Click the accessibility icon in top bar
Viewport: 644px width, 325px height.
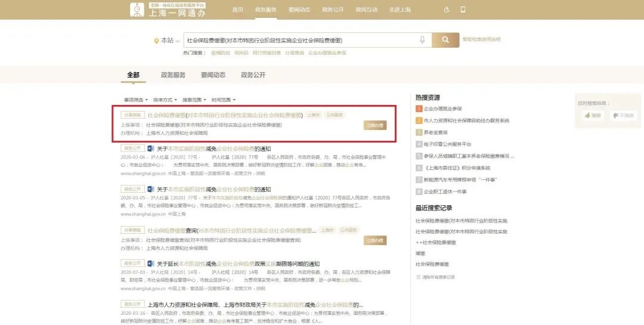447,10
